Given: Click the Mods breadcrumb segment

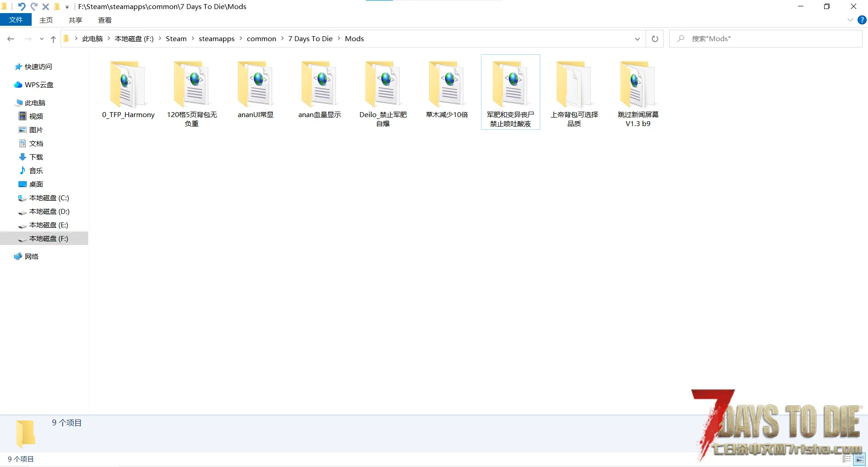Looking at the screenshot, I should coord(354,38).
